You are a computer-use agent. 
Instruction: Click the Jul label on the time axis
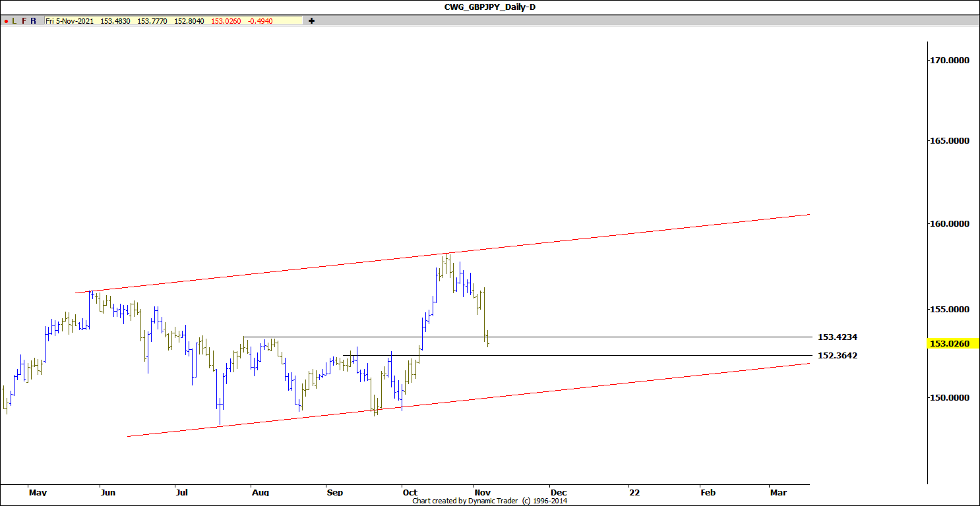point(181,492)
